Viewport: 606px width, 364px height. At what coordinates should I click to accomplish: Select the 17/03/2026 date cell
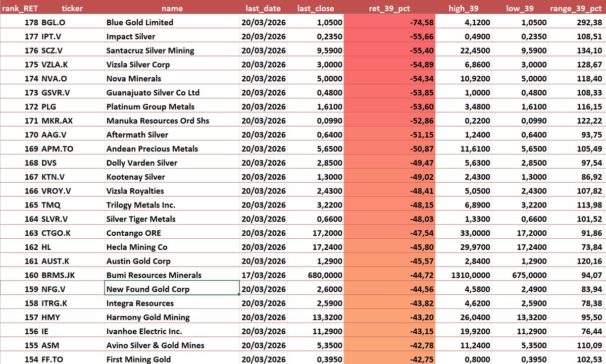pyautogui.click(x=263, y=275)
